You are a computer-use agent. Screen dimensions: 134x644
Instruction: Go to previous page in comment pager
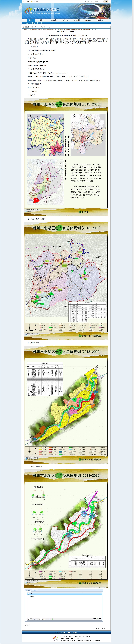(x=37, y=619)
